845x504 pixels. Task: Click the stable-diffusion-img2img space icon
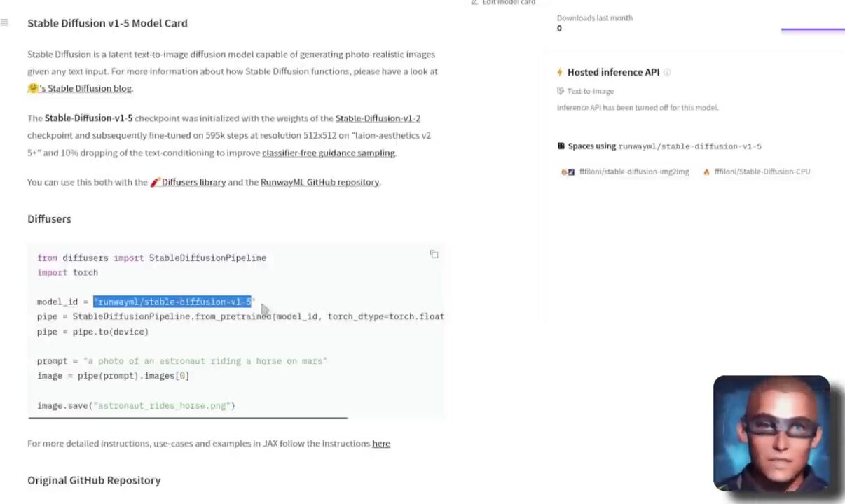568,171
